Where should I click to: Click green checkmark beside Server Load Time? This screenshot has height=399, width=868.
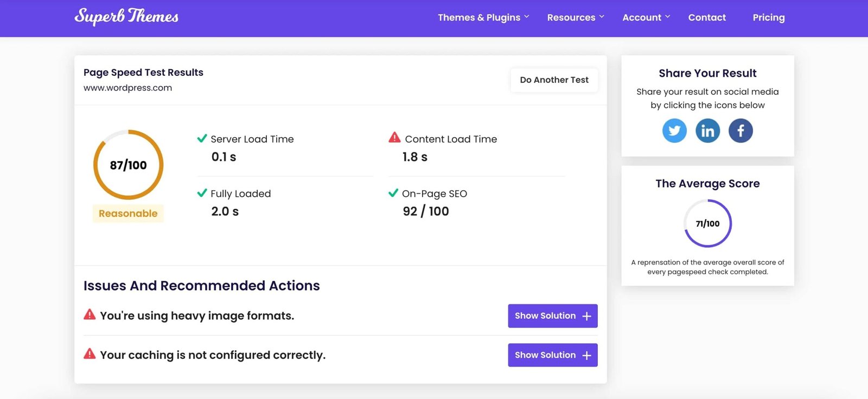click(202, 139)
